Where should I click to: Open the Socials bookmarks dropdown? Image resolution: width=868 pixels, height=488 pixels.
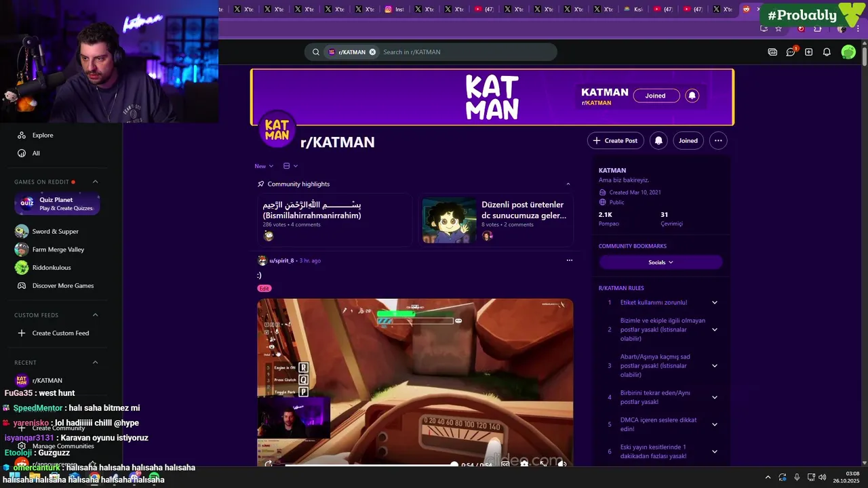(x=660, y=262)
